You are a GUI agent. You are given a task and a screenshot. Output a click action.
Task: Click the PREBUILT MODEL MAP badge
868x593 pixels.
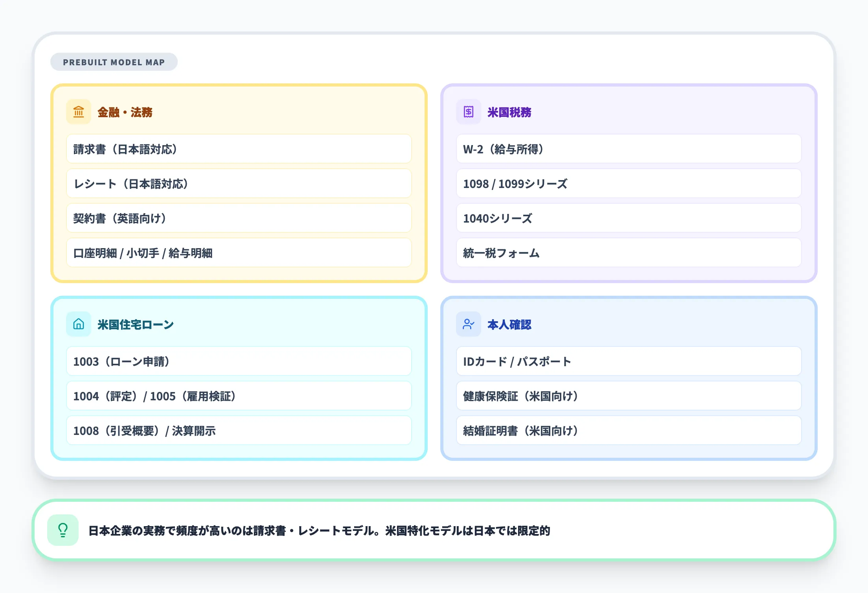tap(114, 62)
